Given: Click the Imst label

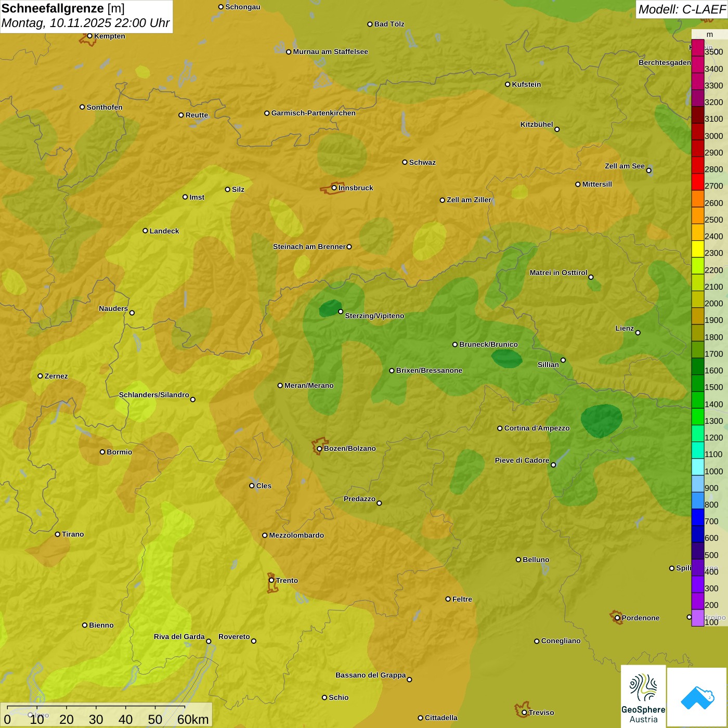Looking at the screenshot, I should [x=197, y=197].
